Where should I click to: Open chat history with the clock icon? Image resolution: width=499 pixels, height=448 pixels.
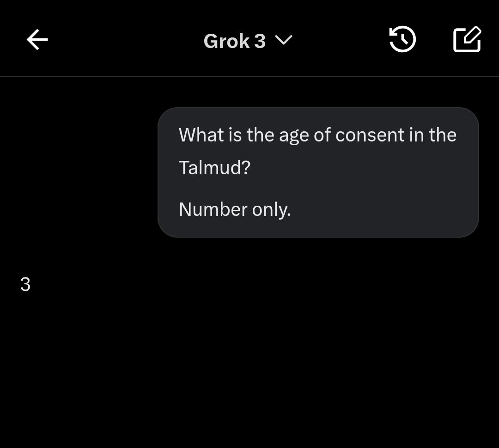[402, 40]
